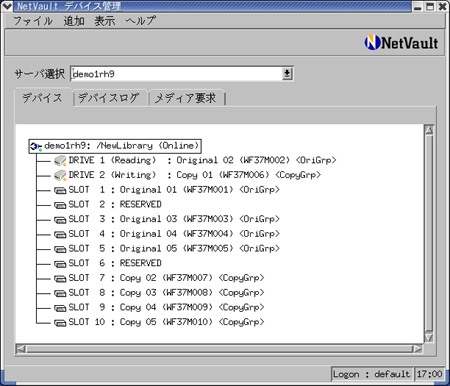The height and width of the screenshot is (386, 450).
Task: Click the horizontal scrollbar left arrow
Action: pos(21,349)
